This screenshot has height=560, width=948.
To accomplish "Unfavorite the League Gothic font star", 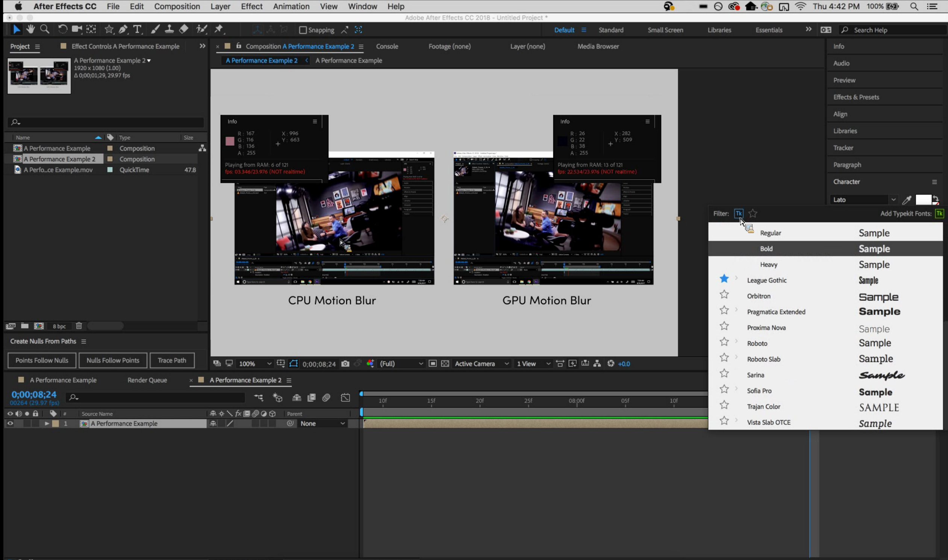I will click(724, 279).
